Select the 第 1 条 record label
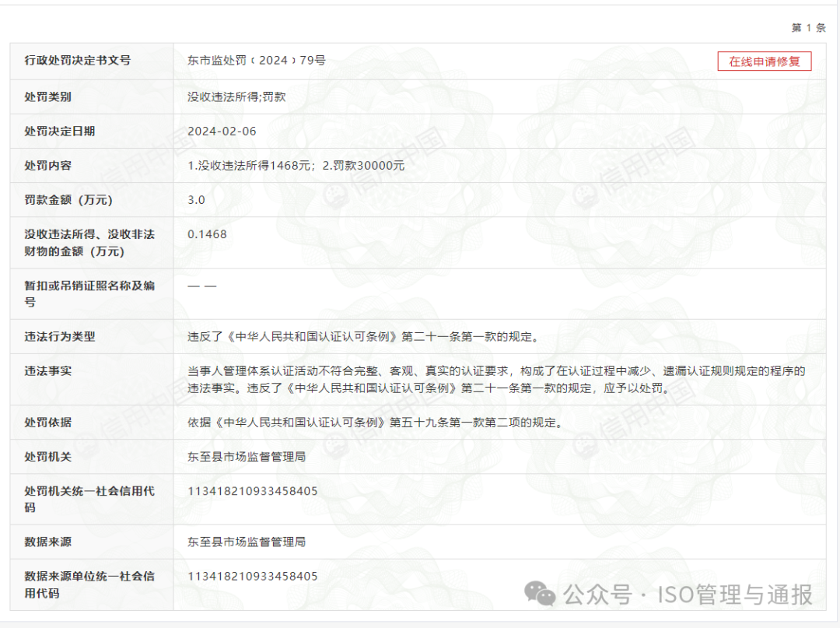Image resolution: width=840 pixels, height=628 pixels. point(809,27)
